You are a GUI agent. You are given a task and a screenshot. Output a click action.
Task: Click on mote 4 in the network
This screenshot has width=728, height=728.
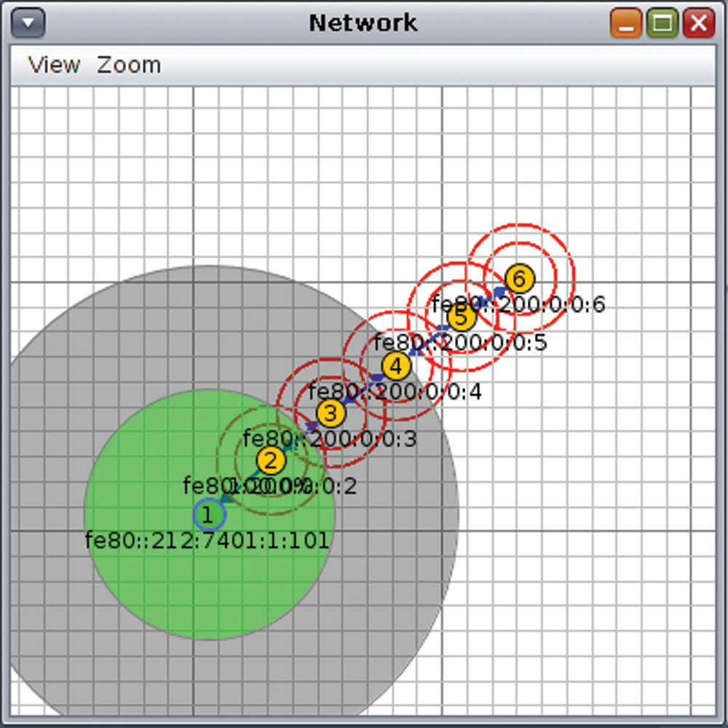tap(395, 366)
